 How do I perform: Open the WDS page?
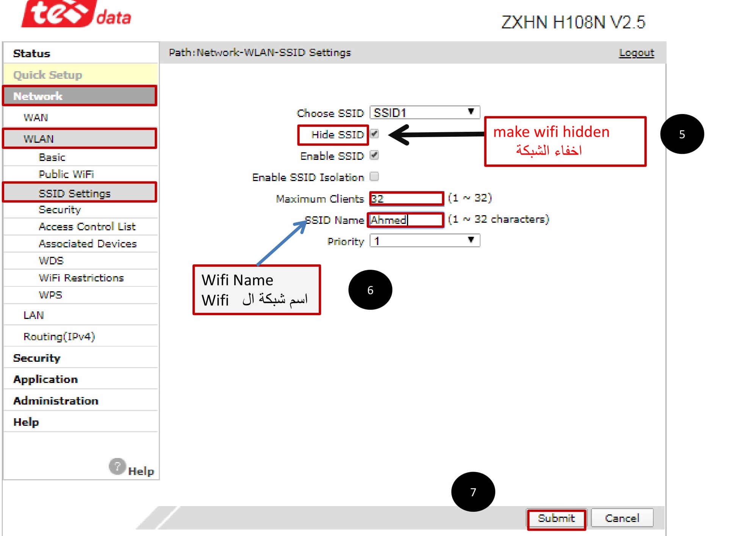(80, 261)
